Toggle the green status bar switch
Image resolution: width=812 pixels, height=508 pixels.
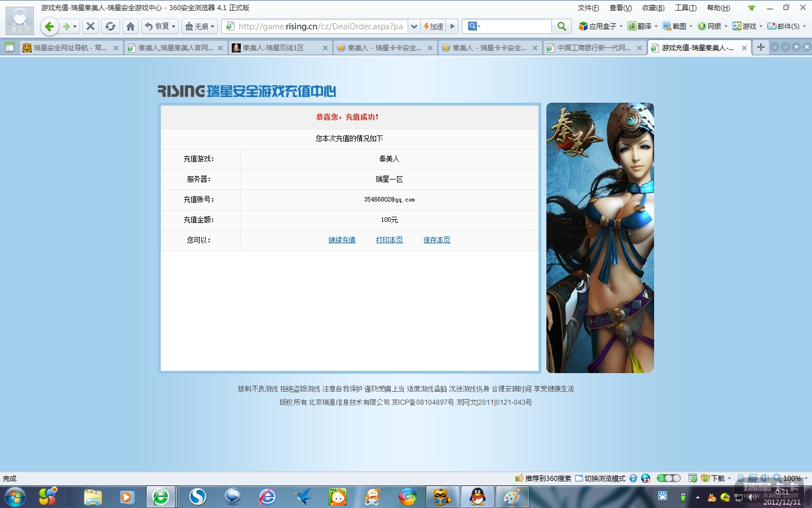669,478
